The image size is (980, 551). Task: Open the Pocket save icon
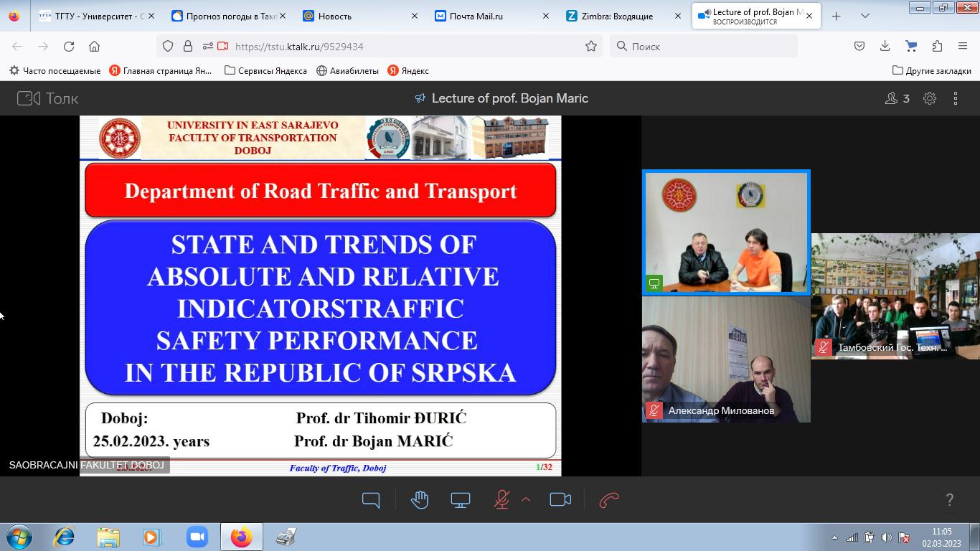coord(859,46)
